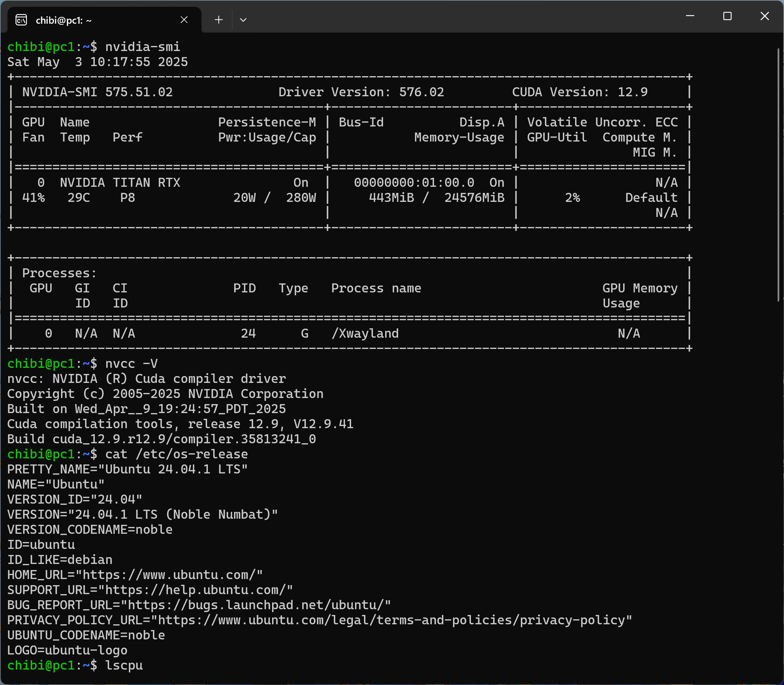Image resolution: width=784 pixels, height=685 pixels.
Task: Click the Driver Version 576.02 text
Action: coord(361,92)
